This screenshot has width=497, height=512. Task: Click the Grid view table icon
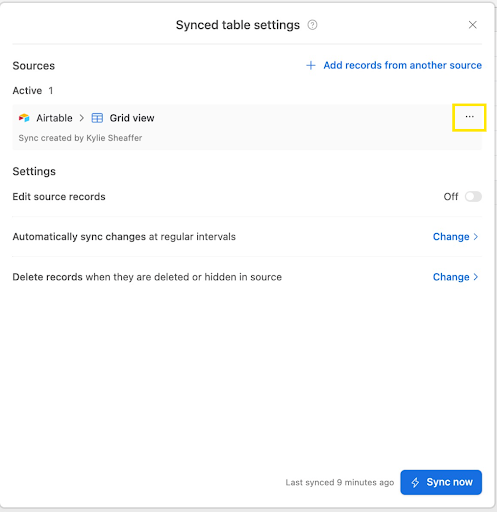point(97,118)
